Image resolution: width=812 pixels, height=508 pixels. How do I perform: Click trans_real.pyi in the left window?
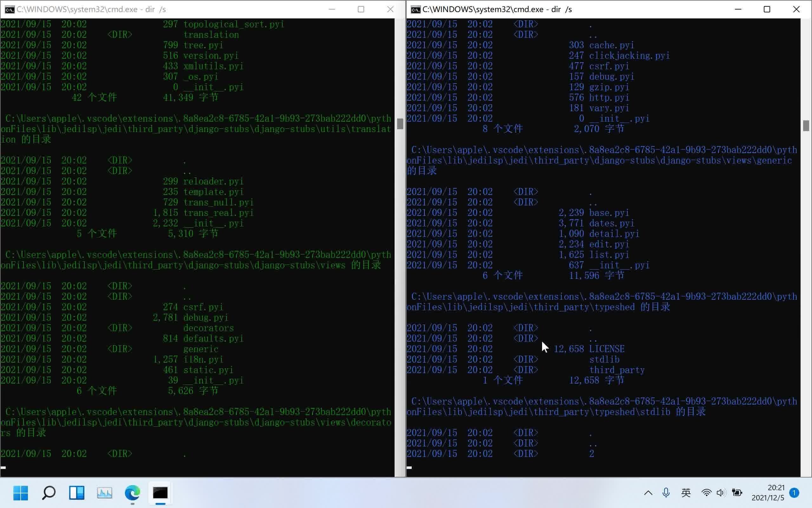tap(219, 213)
